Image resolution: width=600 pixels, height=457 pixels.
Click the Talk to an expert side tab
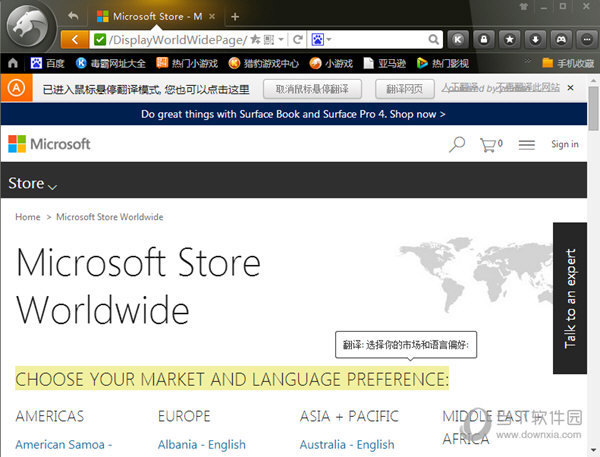click(x=570, y=298)
